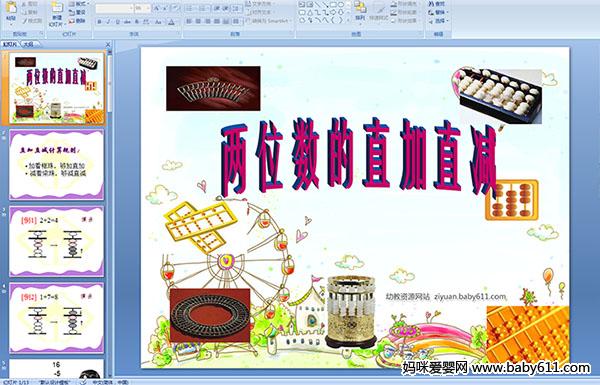Select the oval shape in the shapes gallery
Screen dimensions: 600x385
point(340,5)
